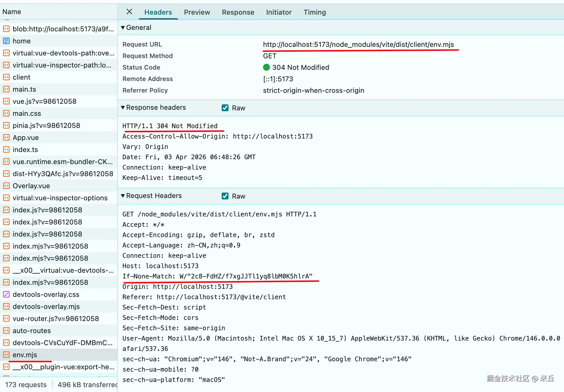The height and width of the screenshot is (392, 564).
Task: Select vue-router.js?v=98612058 request
Action: point(56,319)
